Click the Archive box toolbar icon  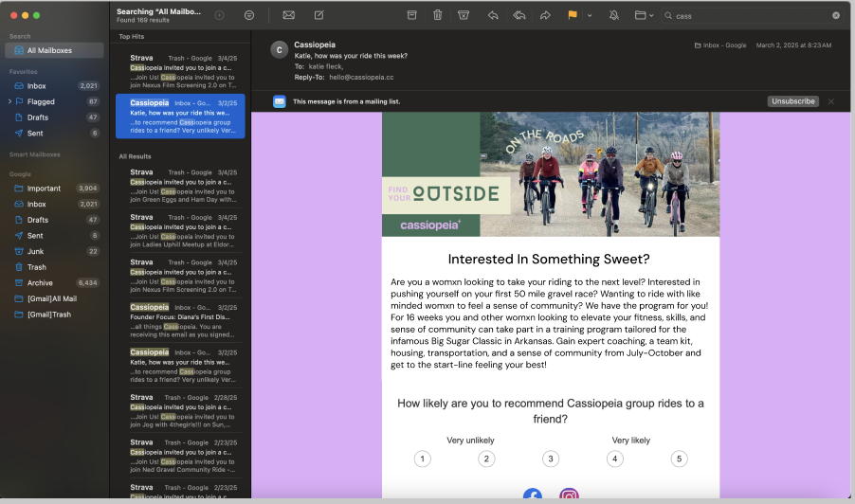411,15
